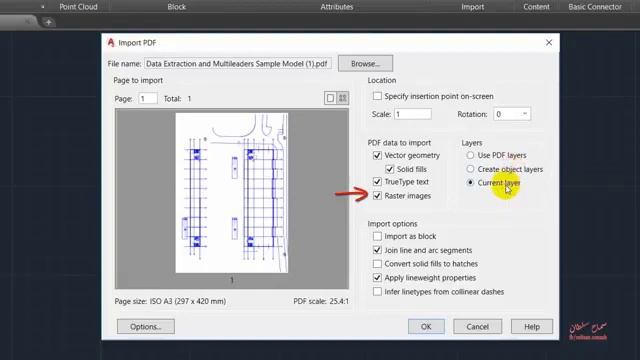Viewport: 640px width, 360px height.
Task: Close the Import PDF dialog
Action: (549, 42)
